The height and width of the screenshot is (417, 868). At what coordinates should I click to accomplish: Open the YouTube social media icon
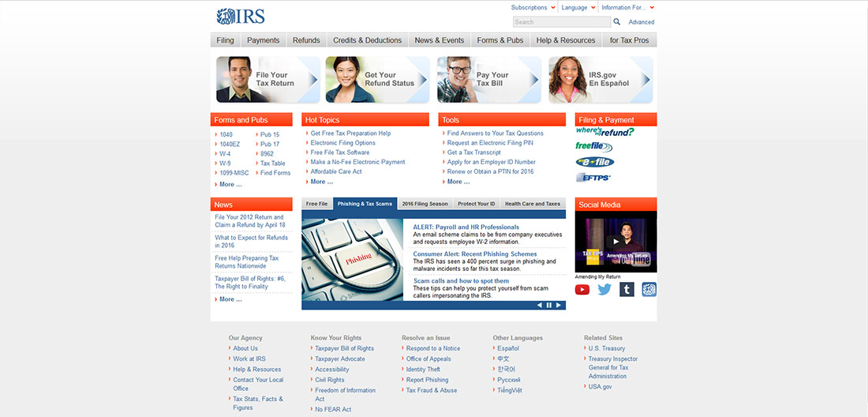coord(582,289)
